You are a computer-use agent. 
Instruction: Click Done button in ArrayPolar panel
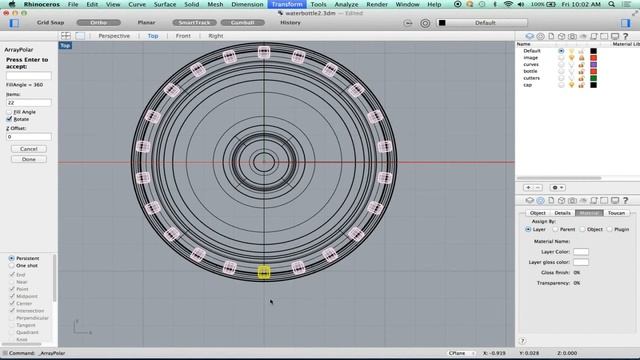(29, 159)
